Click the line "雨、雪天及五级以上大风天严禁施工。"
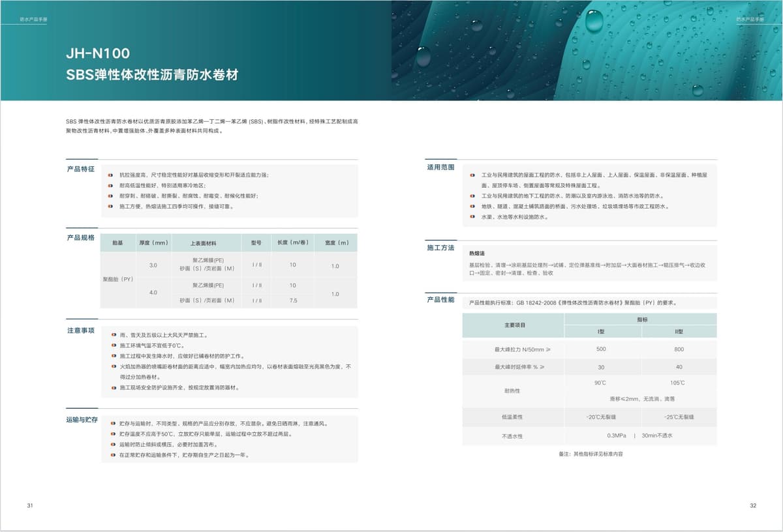 (164, 335)
